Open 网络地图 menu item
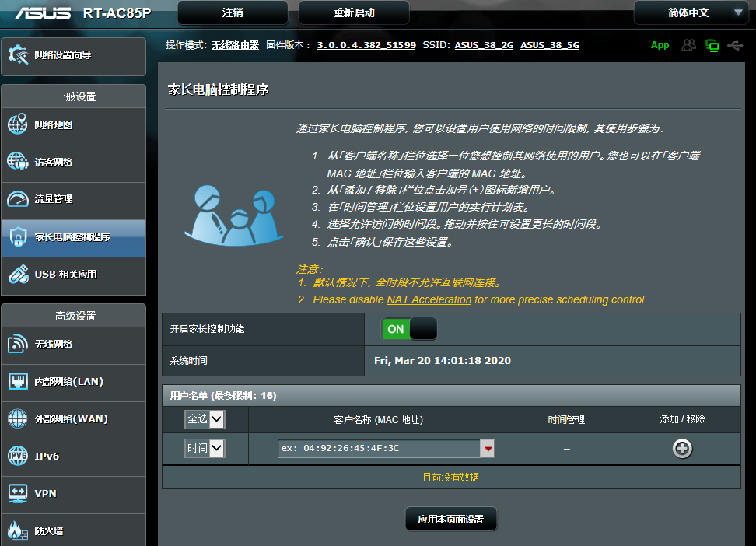The image size is (756, 546). tap(74, 125)
